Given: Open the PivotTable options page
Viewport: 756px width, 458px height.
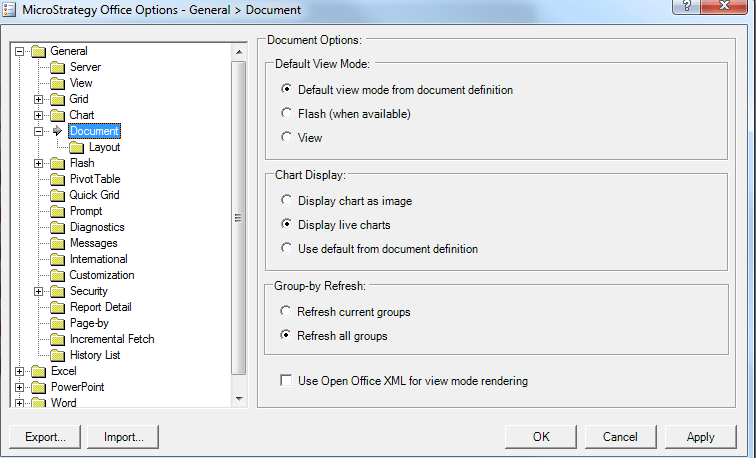Looking at the screenshot, I should [x=95, y=179].
